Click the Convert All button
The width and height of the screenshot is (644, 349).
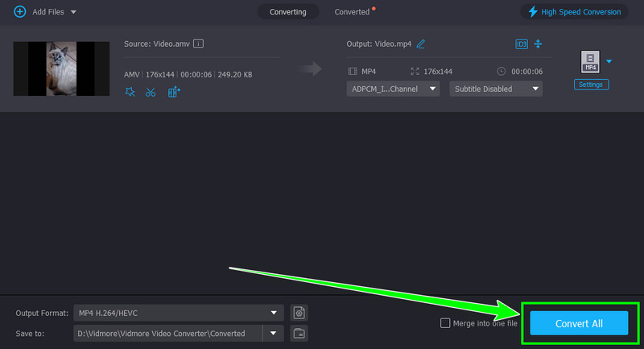[x=578, y=323]
